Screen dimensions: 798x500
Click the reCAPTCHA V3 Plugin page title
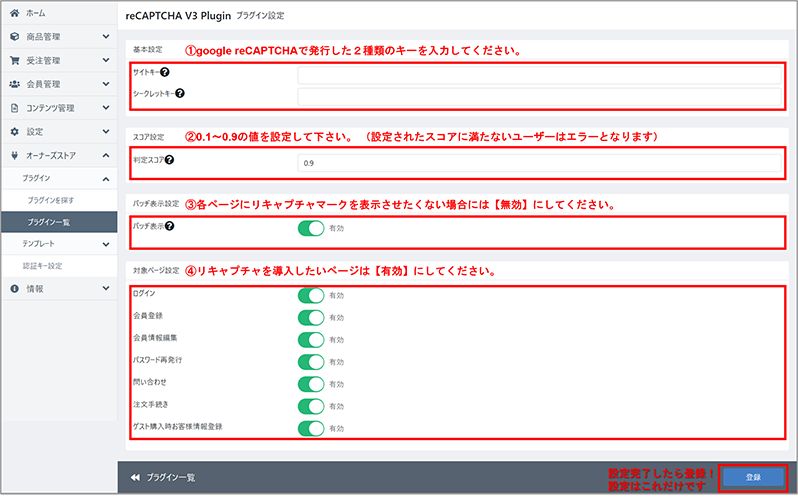(178, 16)
